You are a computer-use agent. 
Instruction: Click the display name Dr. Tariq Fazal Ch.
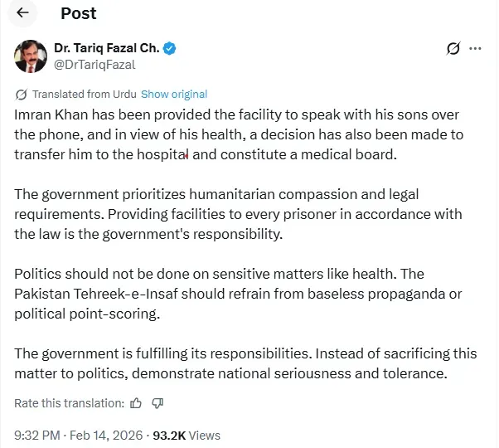pos(106,48)
